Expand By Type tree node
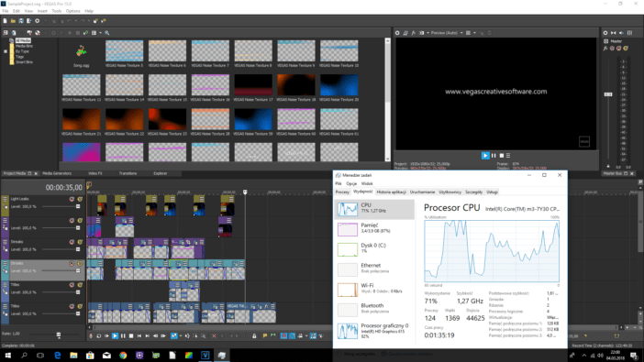This screenshot has height=362, width=644. point(6,51)
